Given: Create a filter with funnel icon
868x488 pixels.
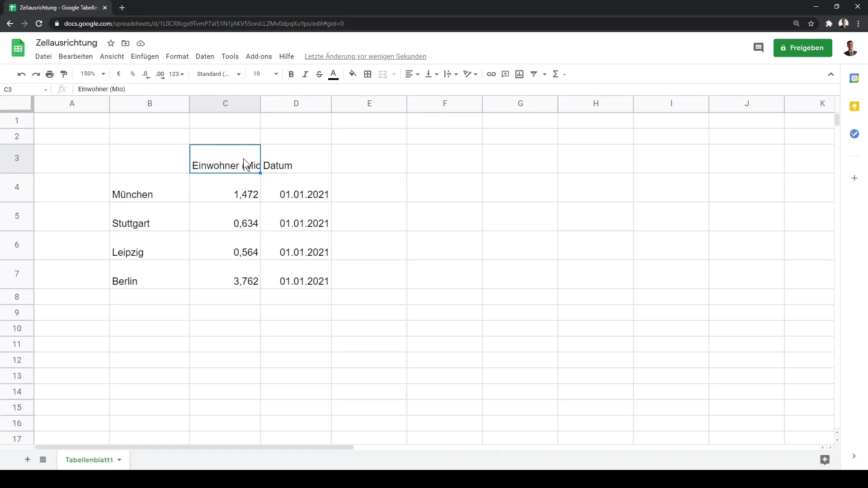Looking at the screenshot, I should click(534, 74).
